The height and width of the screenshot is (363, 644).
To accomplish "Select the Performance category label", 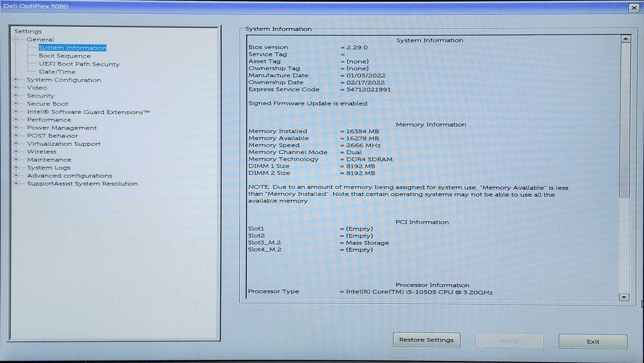I will [49, 120].
